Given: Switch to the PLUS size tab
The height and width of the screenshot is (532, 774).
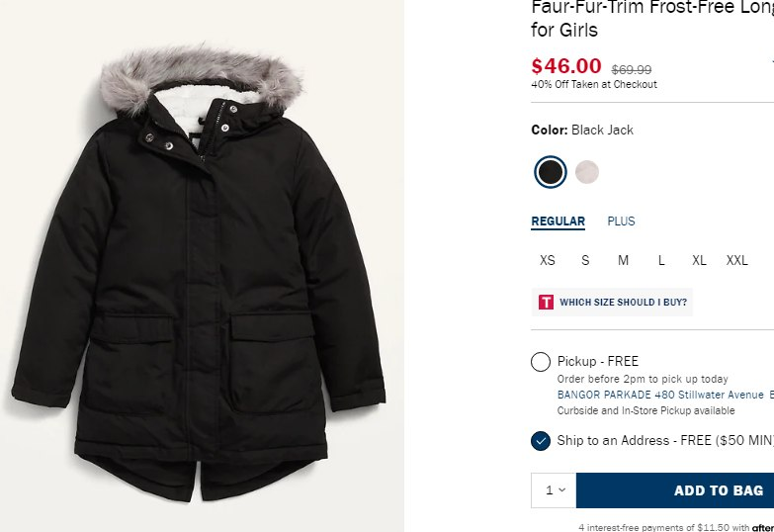Looking at the screenshot, I should point(621,222).
